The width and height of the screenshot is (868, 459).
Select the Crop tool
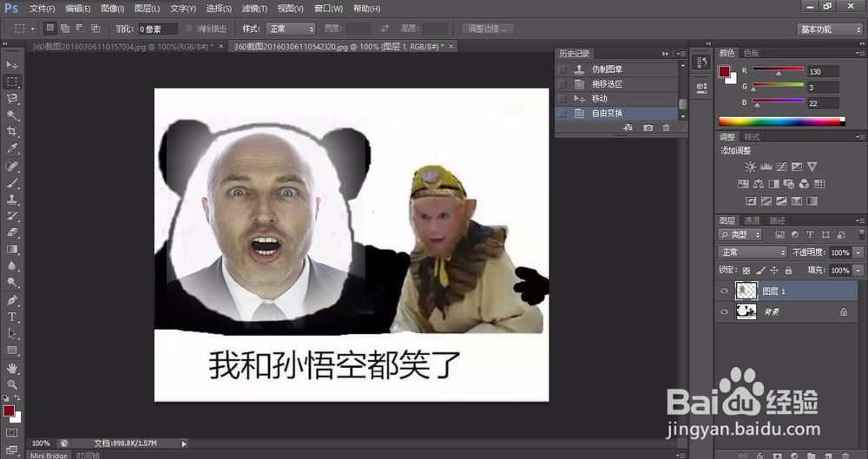(x=11, y=132)
